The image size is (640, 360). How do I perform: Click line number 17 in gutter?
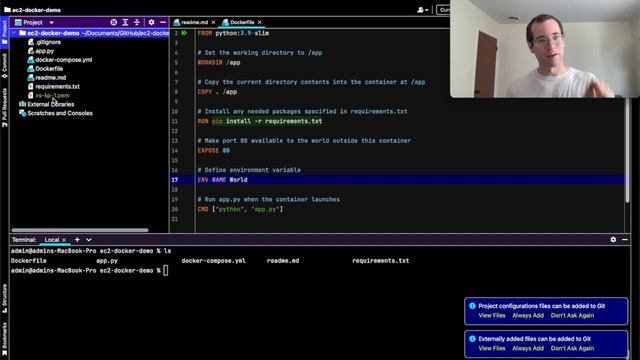(175, 180)
